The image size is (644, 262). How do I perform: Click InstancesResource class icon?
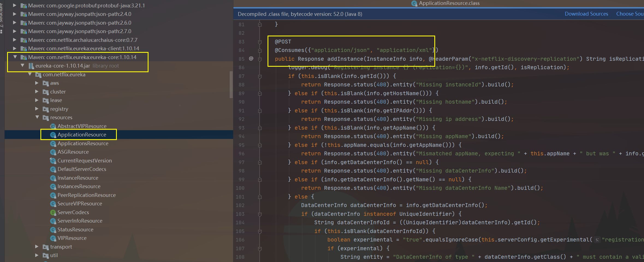tap(53, 186)
